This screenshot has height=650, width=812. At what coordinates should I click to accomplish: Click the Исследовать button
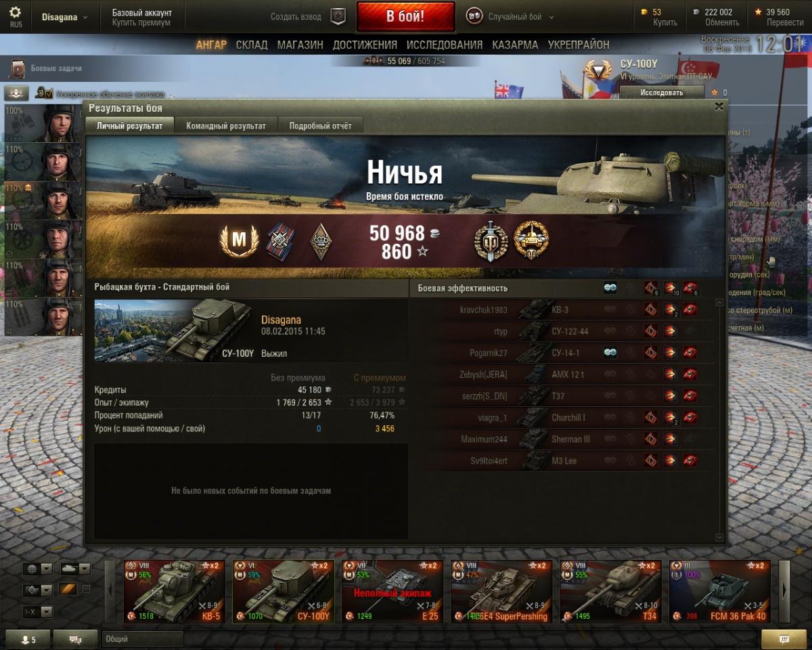(x=662, y=93)
